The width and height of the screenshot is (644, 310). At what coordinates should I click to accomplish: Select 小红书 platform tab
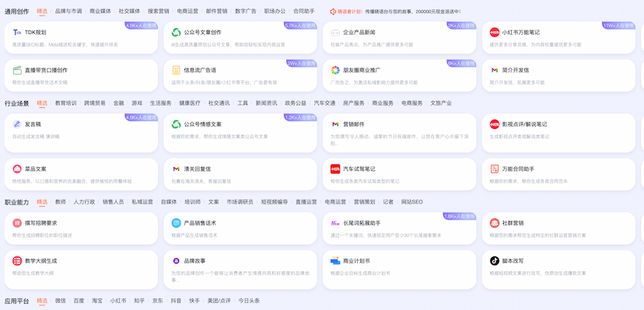coord(118,301)
